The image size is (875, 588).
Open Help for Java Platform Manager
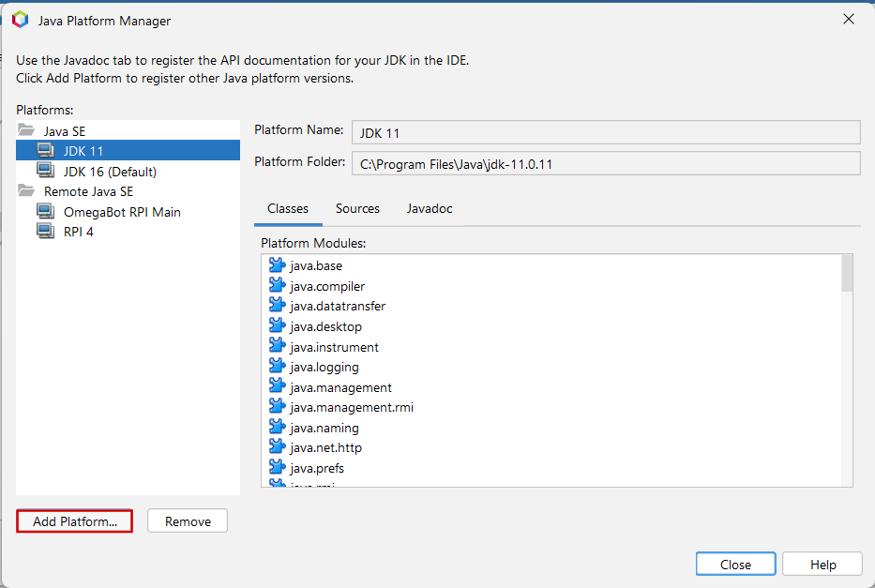click(x=822, y=564)
